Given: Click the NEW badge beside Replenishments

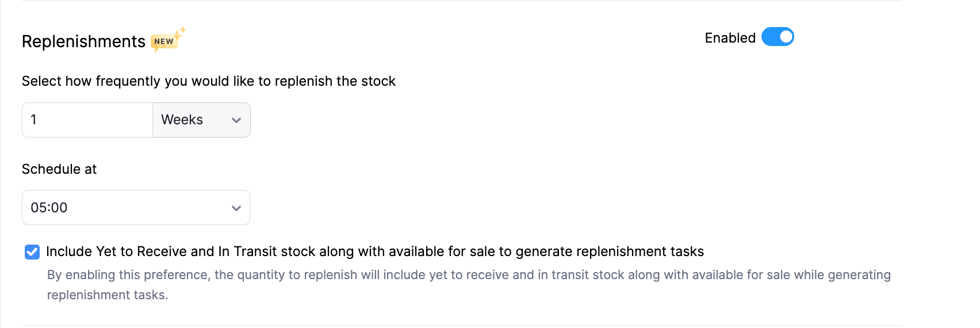Looking at the screenshot, I should pos(164,42).
